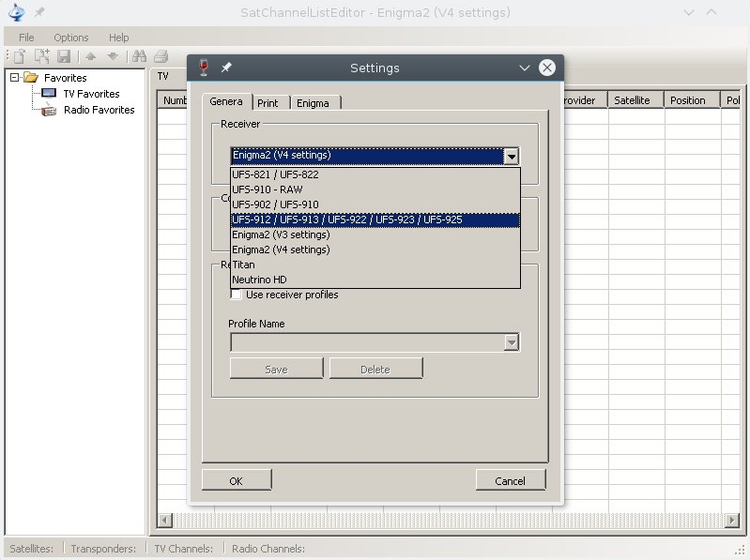
Task: Select the Radio Favorites tree item
Action: click(99, 110)
